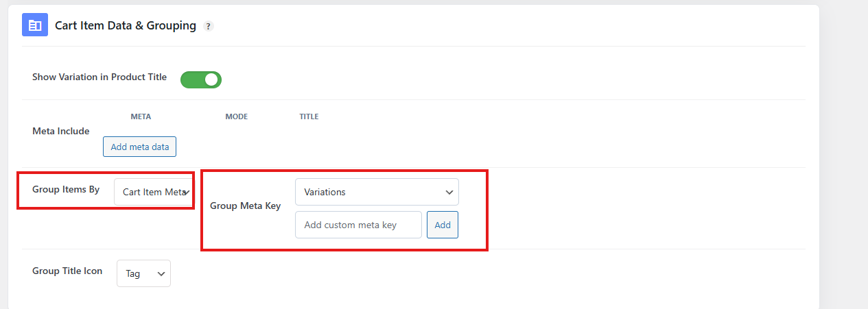Open the Tag group title icon dropdown
This screenshot has height=309, width=868.
click(x=143, y=273)
